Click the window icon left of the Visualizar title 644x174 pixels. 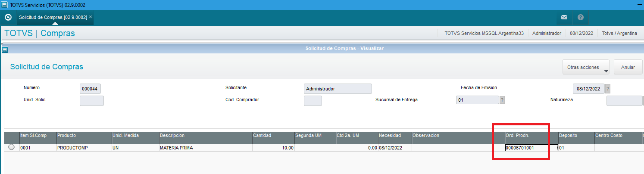click(x=5, y=50)
